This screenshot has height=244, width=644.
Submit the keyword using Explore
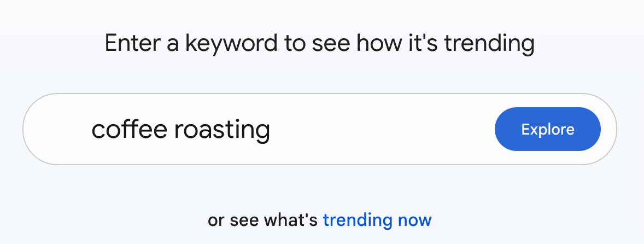click(x=547, y=129)
